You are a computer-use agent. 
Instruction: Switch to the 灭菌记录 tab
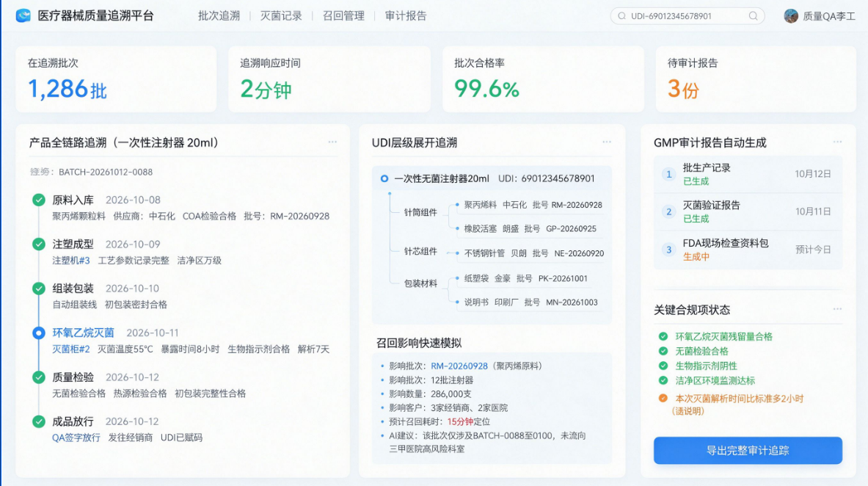pos(281,16)
